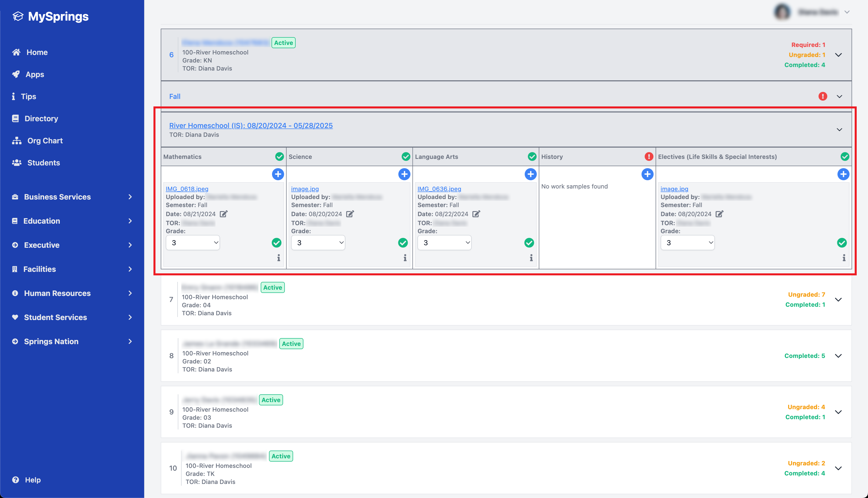The height and width of the screenshot is (498, 868).
Task: Collapse the Fall semester section
Action: click(839, 96)
